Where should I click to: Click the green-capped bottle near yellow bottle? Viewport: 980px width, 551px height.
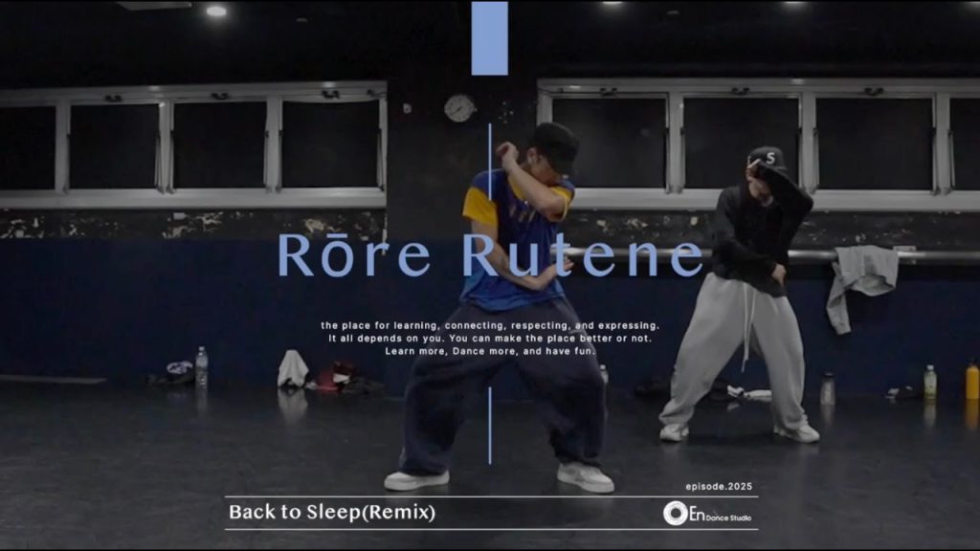click(x=929, y=383)
